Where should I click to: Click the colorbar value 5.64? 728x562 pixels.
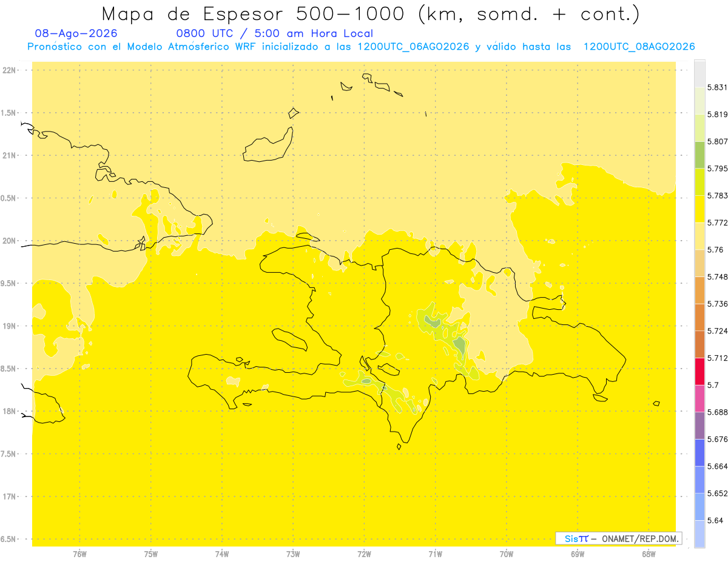pyautogui.click(x=715, y=521)
